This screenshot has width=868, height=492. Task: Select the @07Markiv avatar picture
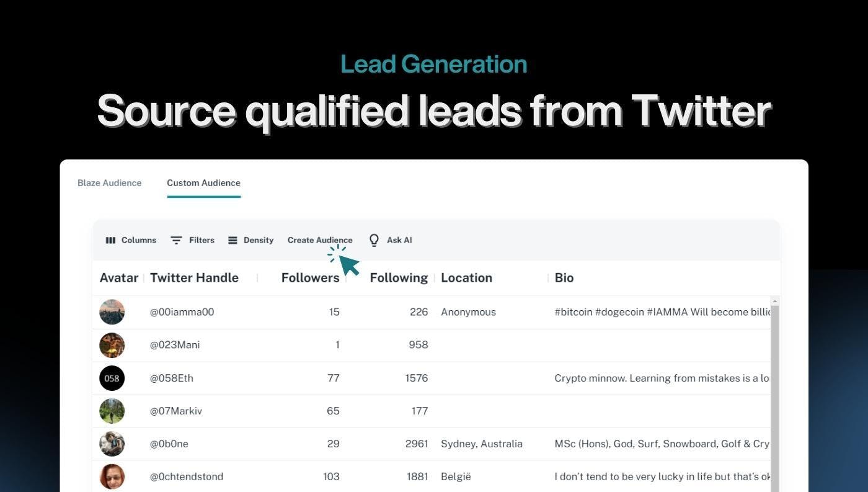pos(112,411)
